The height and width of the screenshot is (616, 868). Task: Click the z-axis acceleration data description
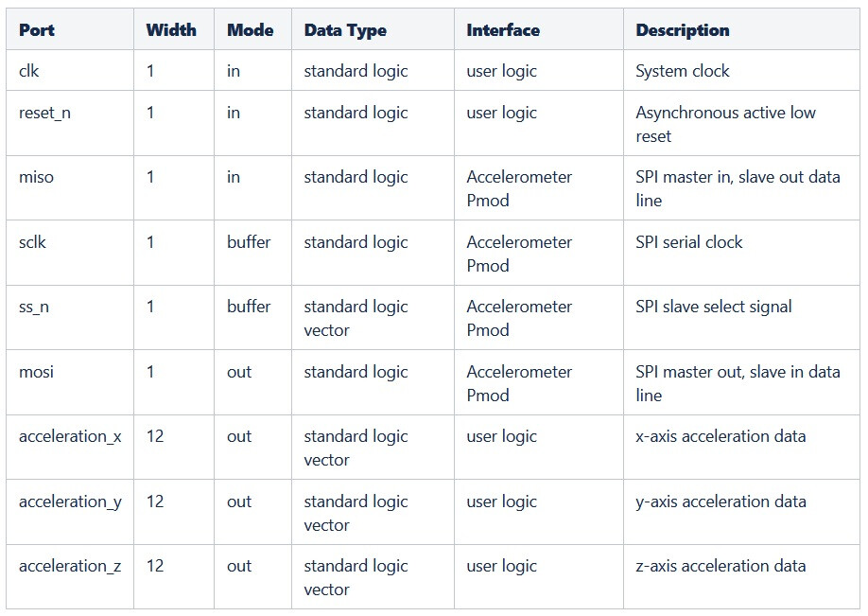point(720,566)
